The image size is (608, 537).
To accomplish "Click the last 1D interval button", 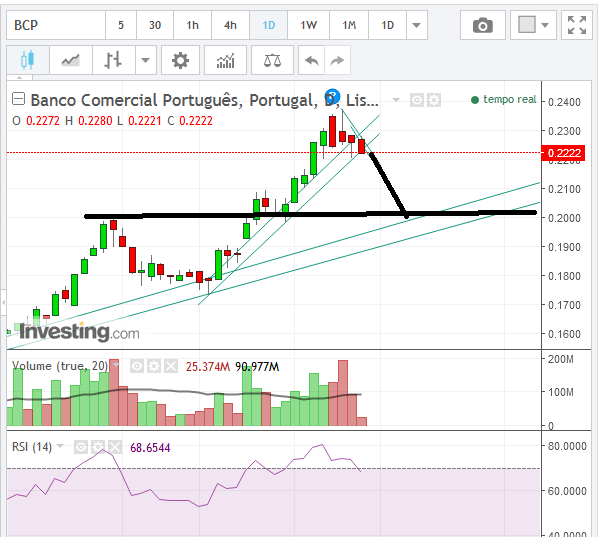I will click(387, 26).
